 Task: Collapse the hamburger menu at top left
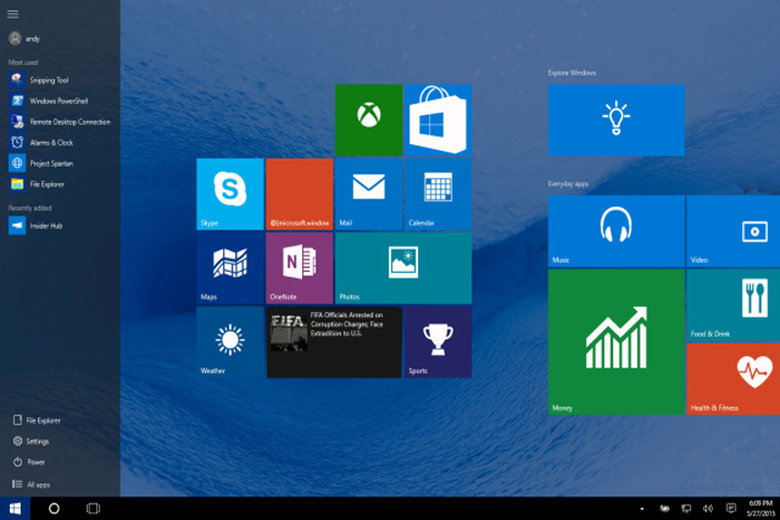tap(13, 14)
